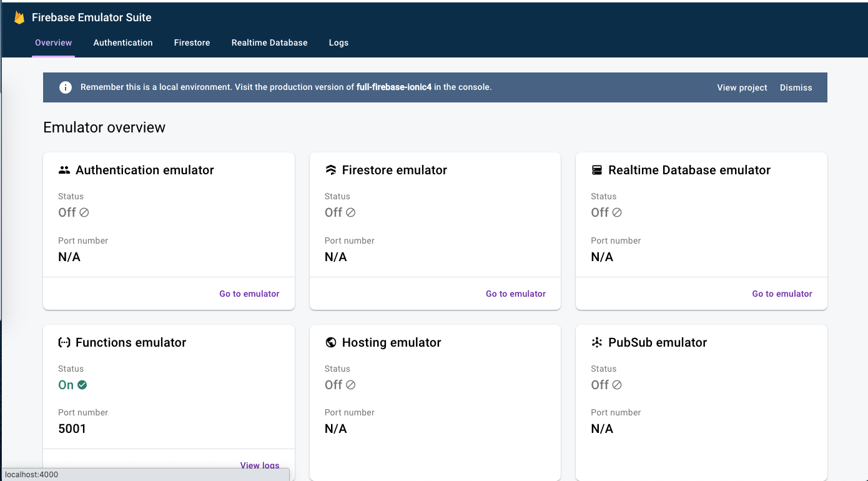Click the Firebase Emulator Suite title
This screenshot has width=868, height=481.
92,17
